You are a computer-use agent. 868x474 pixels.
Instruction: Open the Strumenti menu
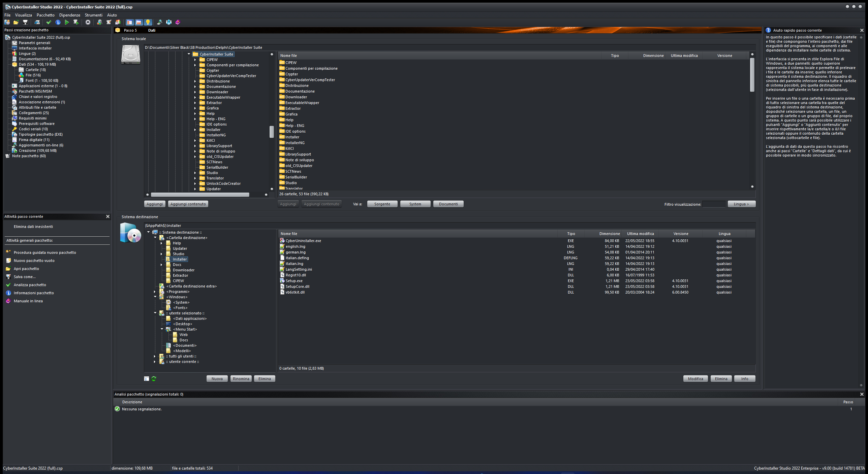[x=93, y=15]
